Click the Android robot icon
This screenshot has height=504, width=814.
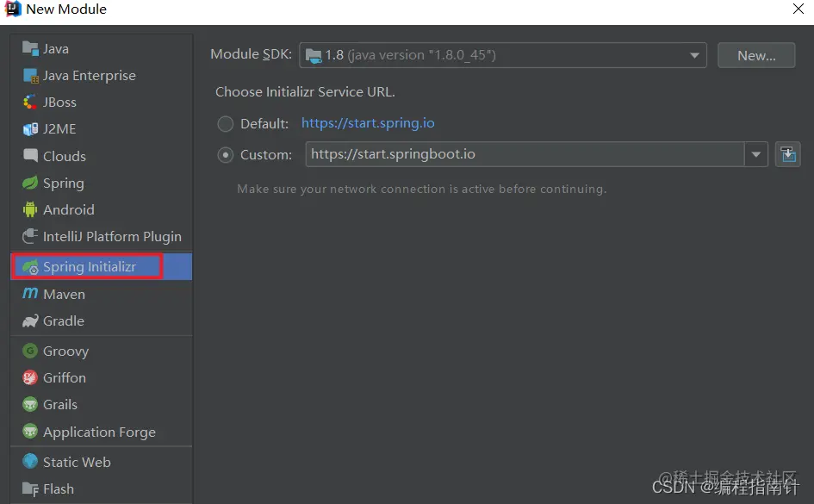click(30, 209)
